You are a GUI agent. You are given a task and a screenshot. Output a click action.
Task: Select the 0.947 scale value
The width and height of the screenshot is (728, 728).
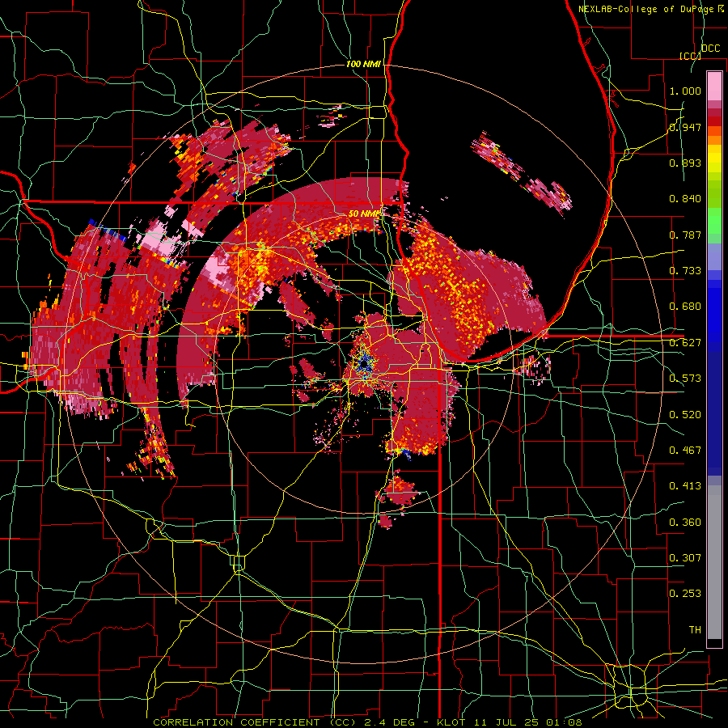pyautogui.click(x=685, y=127)
